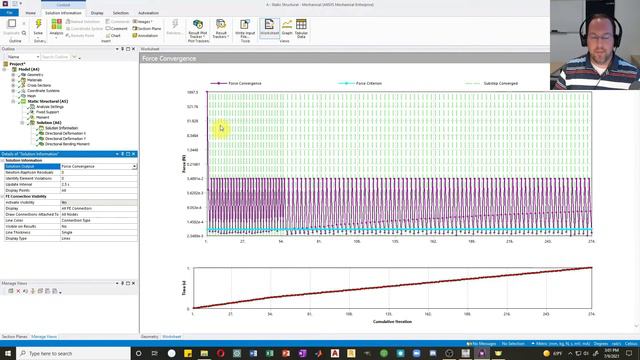Viewport: 640px width, 360px height.
Task: Switch to the Worksheet tab at the bottom
Action: [x=171, y=337]
